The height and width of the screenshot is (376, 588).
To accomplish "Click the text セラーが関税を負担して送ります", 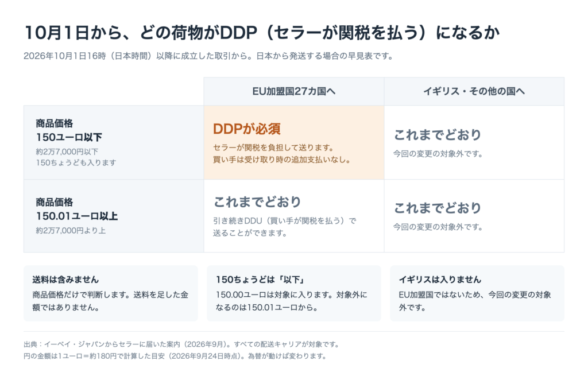I will click(273, 148).
